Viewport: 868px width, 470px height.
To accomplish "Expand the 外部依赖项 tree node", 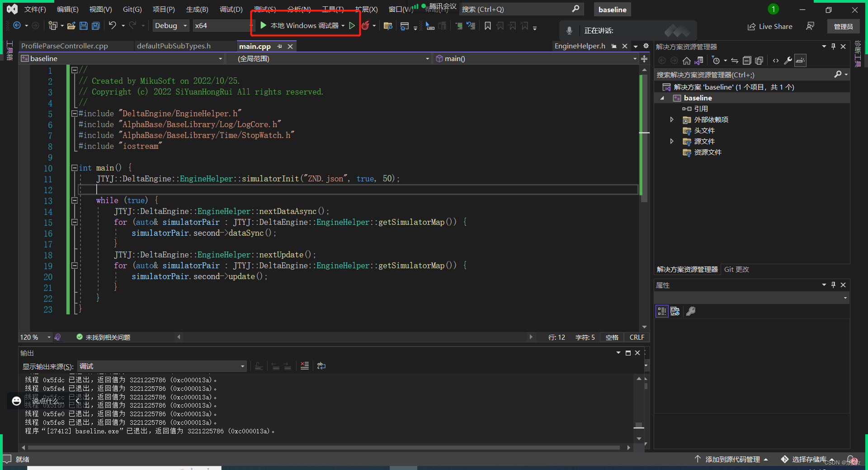I will pyautogui.click(x=672, y=119).
